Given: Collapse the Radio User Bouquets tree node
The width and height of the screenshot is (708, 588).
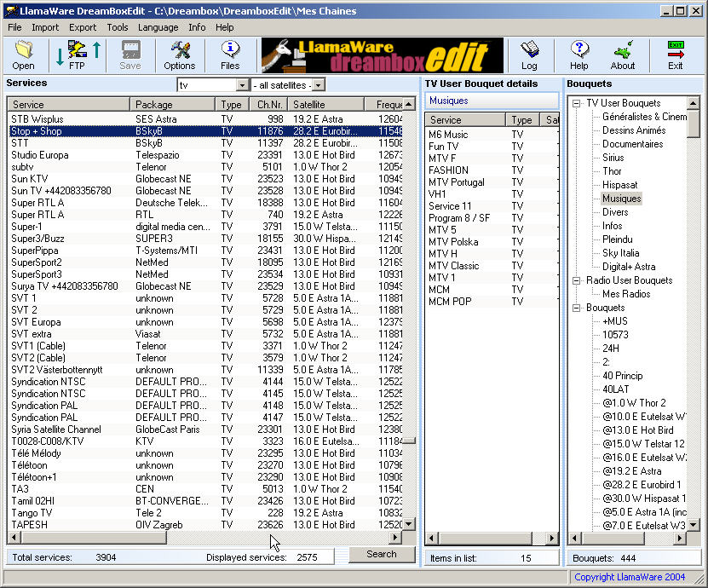Looking at the screenshot, I should click(x=577, y=280).
